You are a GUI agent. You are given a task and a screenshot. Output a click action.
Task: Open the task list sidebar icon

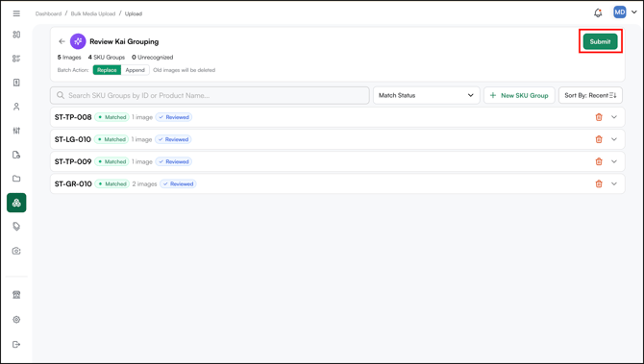[16, 59]
